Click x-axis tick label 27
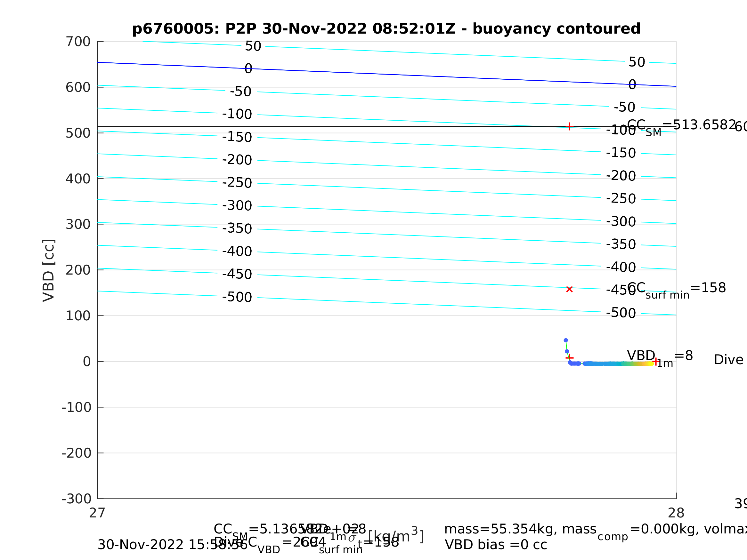The width and height of the screenshot is (747, 560). click(x=97, y=513)
